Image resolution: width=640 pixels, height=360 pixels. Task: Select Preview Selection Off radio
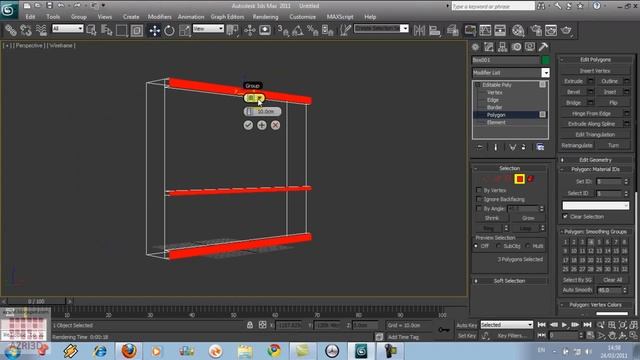(x=476, y=246)
